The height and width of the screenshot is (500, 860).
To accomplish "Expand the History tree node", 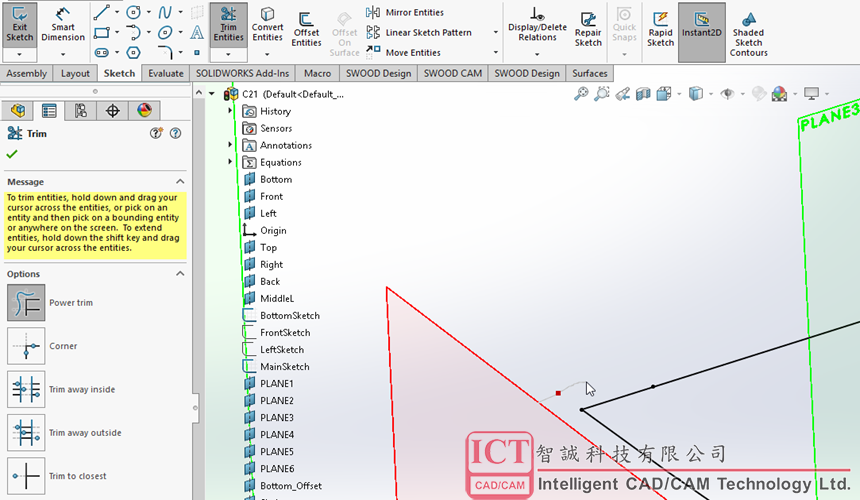I will coord(231,111).
